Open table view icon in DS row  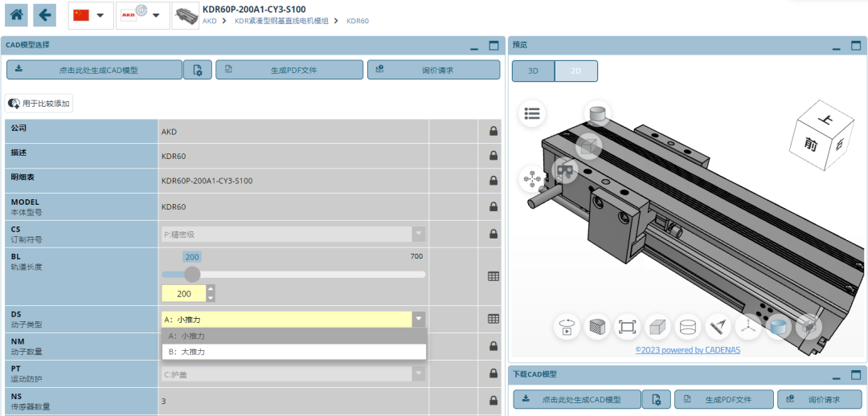click(x=493, y=319)
